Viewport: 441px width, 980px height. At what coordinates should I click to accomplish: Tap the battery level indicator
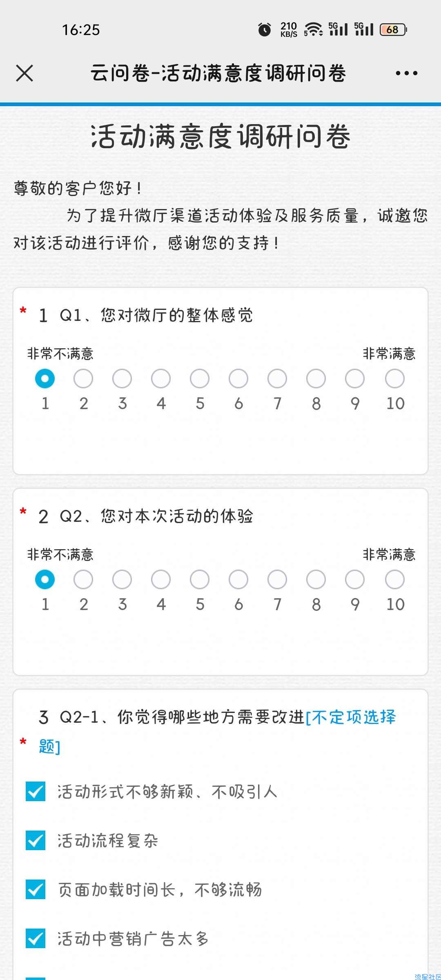pyautogui.click(x=393, y=30)
